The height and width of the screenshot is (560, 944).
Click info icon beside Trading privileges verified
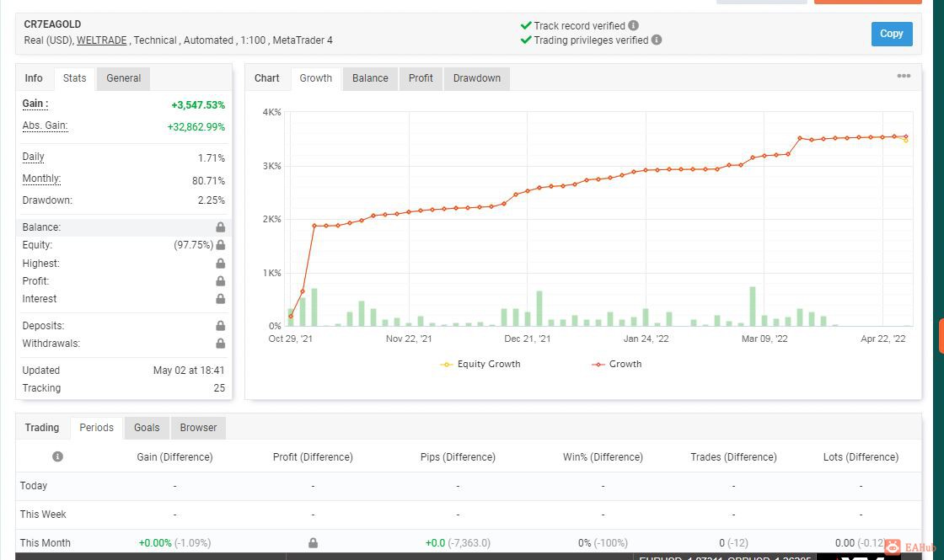click(657, 40)
